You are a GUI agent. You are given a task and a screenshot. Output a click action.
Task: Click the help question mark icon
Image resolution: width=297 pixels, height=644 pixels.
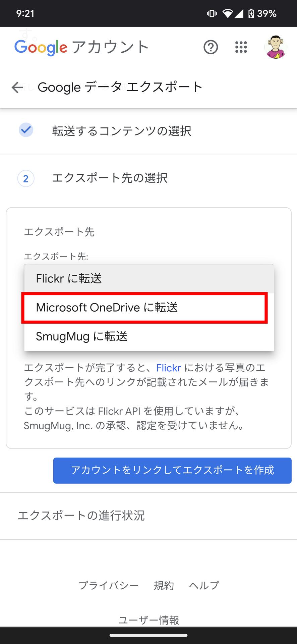pyautogui.click(x=211, y=47)
